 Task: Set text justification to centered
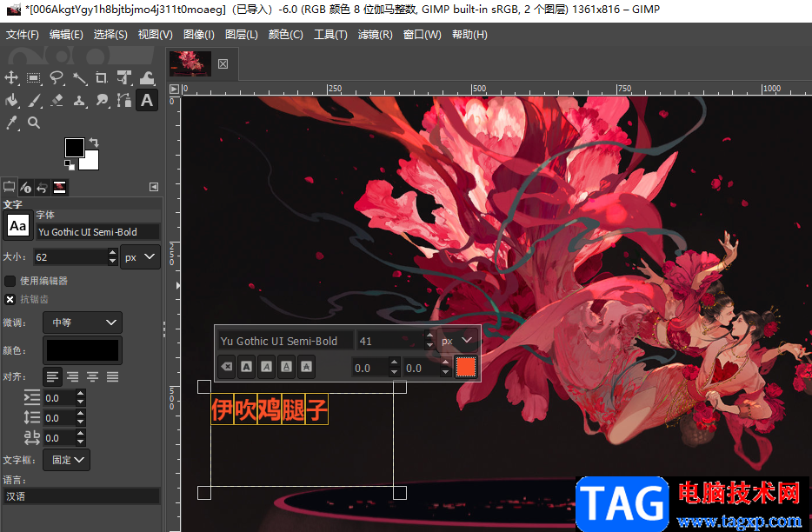[x=93, y=377]
